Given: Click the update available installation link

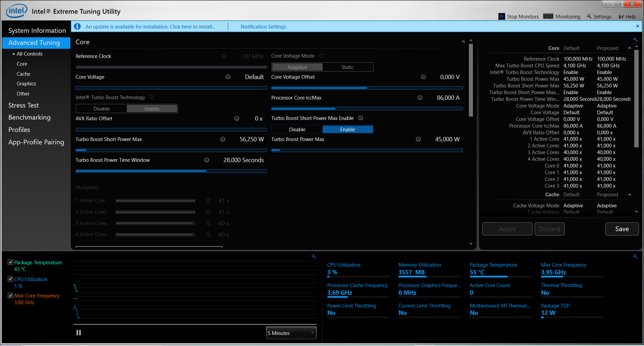Looking at the screenshot, I should pos(150,27).
